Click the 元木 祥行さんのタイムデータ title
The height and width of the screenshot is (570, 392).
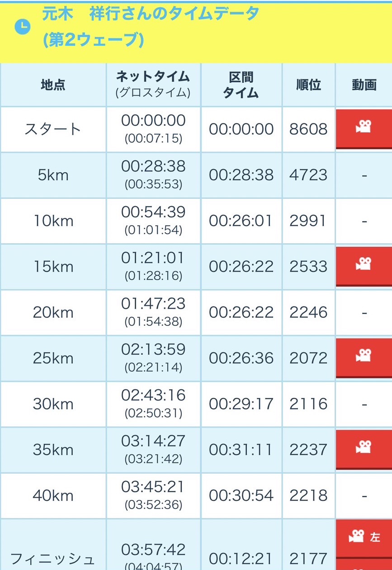tap(151, 14)
